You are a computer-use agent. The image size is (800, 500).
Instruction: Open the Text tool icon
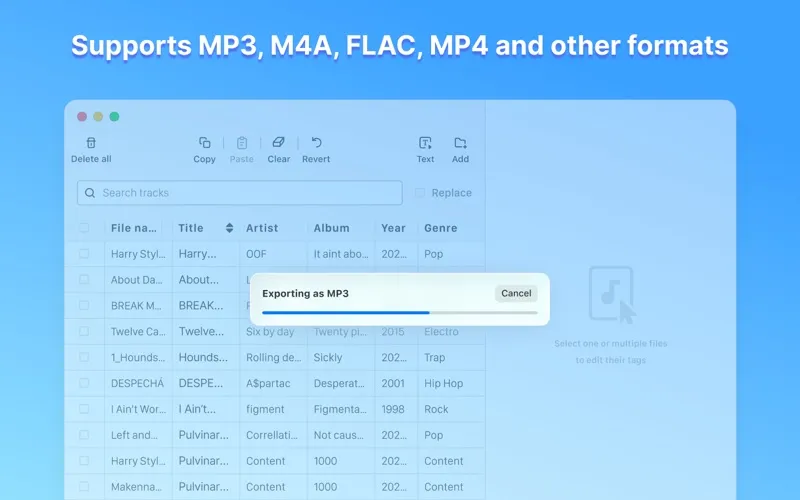[x=425, y=143]
